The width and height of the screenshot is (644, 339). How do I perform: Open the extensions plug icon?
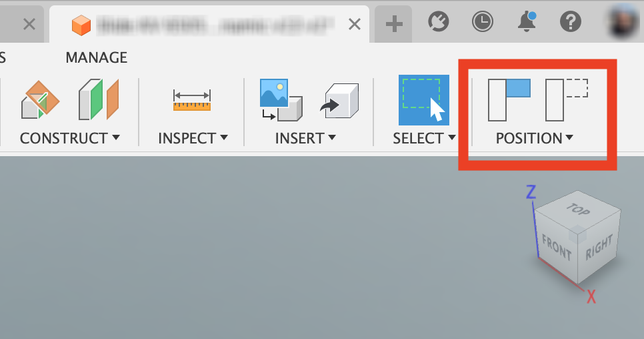pyautogui.click(x=438, y=21)
